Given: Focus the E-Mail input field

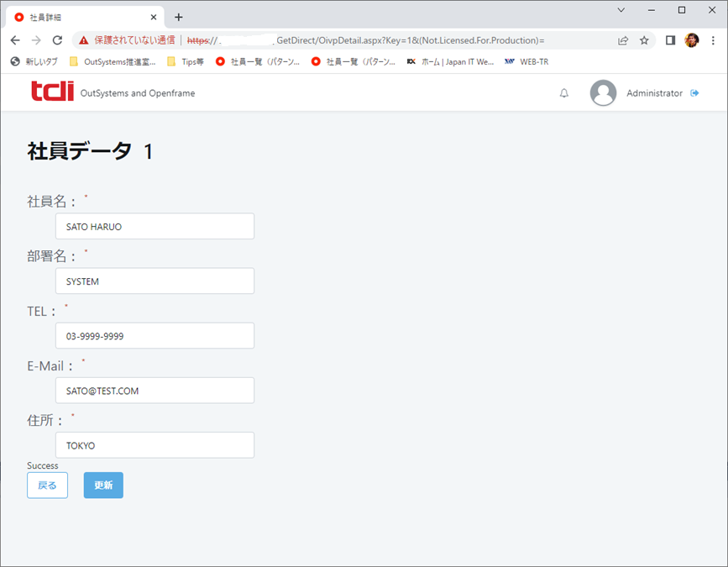Looking at the screenshot, I should click(x=155, y=391).
